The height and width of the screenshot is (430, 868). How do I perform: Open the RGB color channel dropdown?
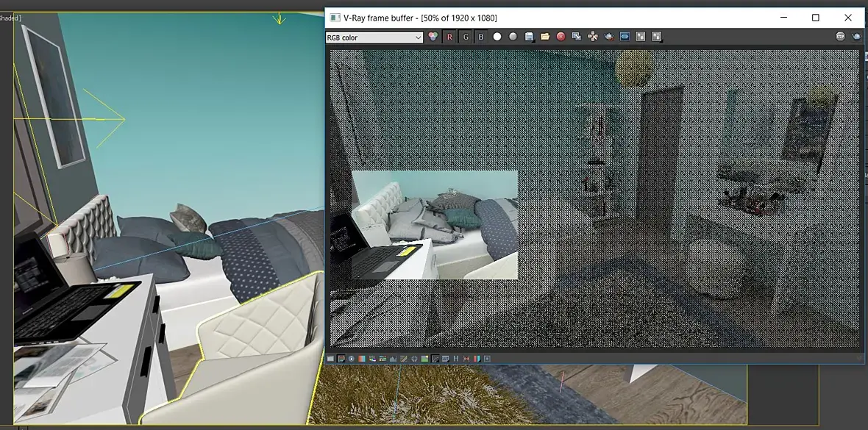click(374, 37)
